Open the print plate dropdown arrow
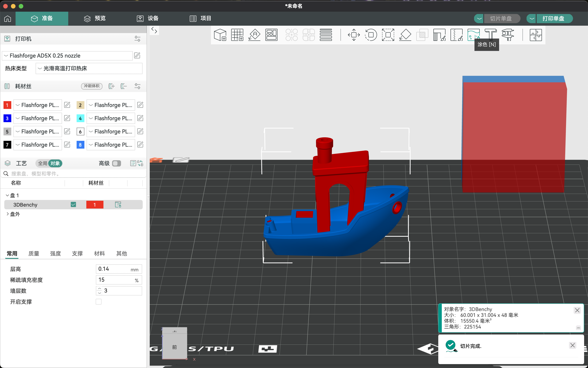The height and width of the screenshot is (368, 588). pyautogui.click(x=532, y=18)
